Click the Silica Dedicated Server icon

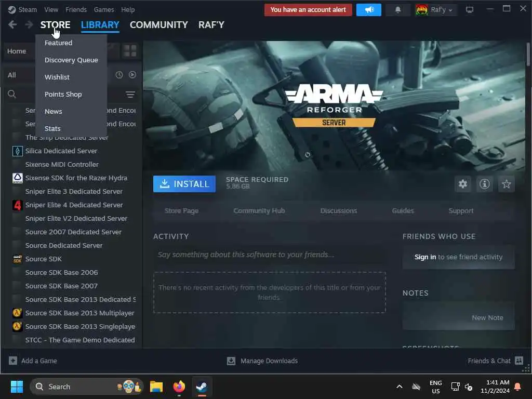(17, 151)
